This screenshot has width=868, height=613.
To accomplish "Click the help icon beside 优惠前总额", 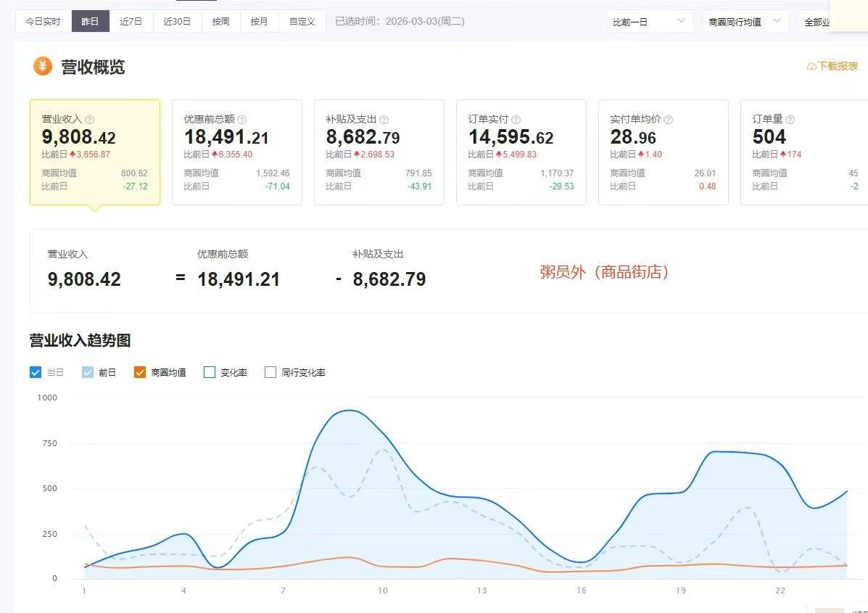I will click(x=242, y=120).
